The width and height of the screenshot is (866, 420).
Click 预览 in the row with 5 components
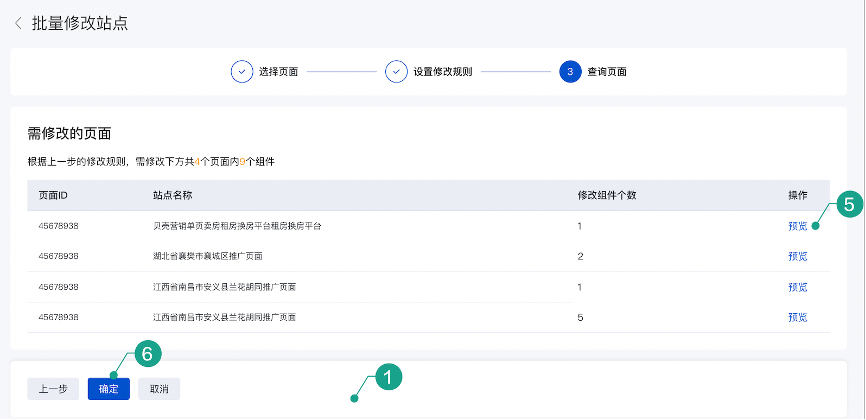[x=797, y=317]
